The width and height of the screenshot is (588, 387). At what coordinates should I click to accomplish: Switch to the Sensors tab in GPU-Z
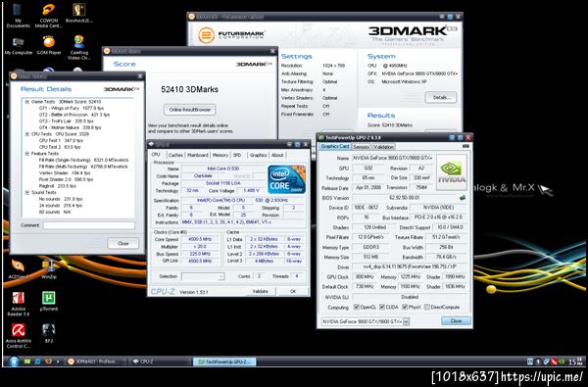tap(361, 147)
